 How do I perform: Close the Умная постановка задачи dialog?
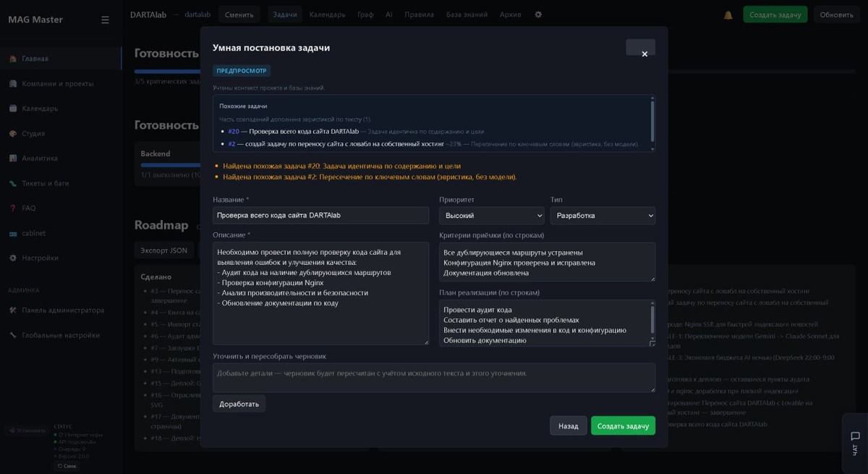point(644,54)
